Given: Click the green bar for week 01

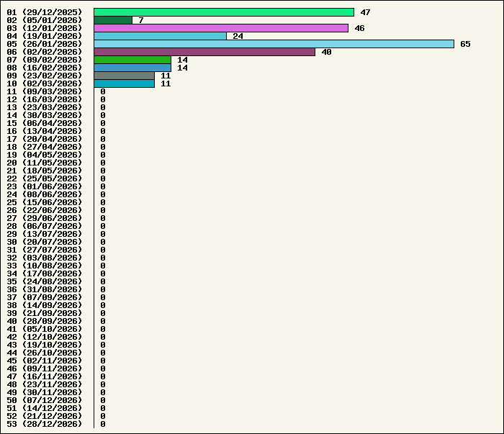Looking at the screenshot, I should pos(223,12).
